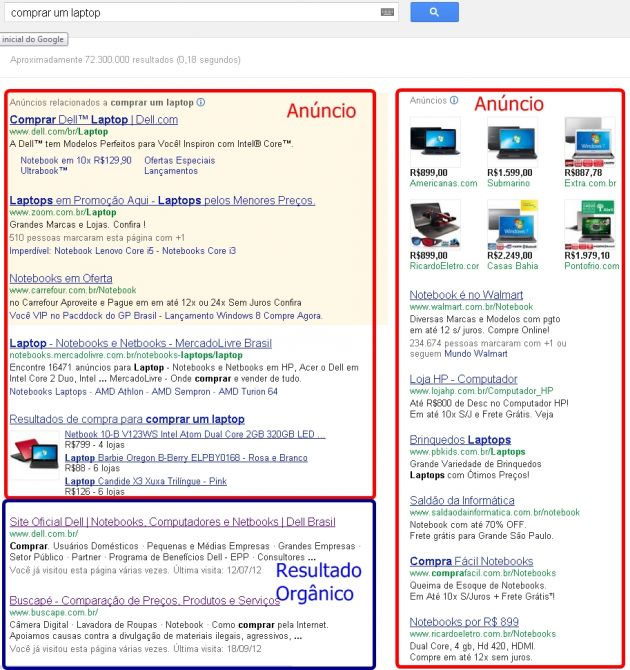The height and width of the screenshot is (670, 630).
Task: Open 'Laptops em Promoção Aqui' zoom.com.br ad
Action: pos(162,200)
